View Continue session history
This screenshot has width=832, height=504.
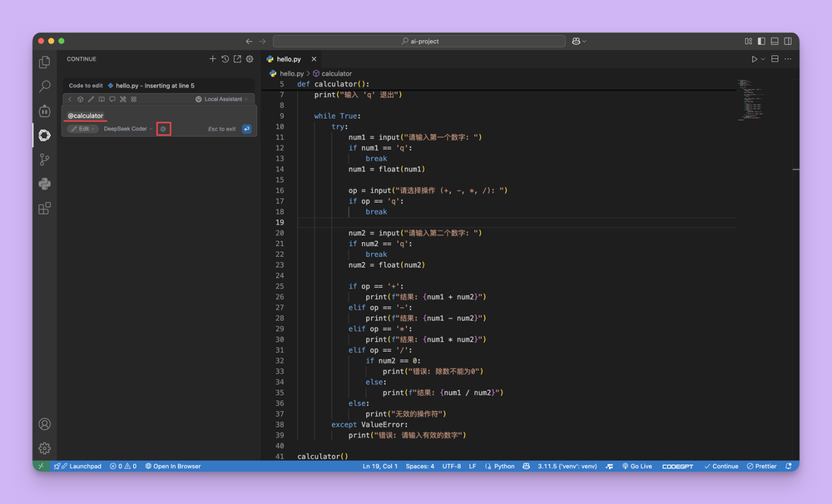pos(225,59)
